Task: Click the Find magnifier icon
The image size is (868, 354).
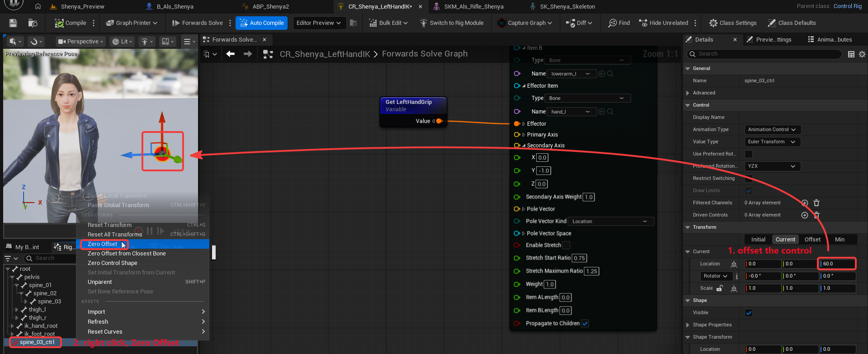Action: click(x=613, y=23)
